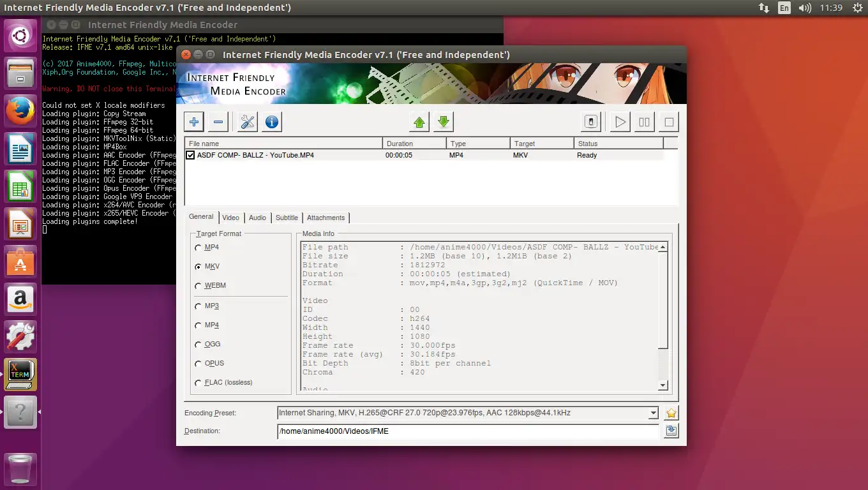
Task: Open the Subtitle tab
Action: click(287, 218)
